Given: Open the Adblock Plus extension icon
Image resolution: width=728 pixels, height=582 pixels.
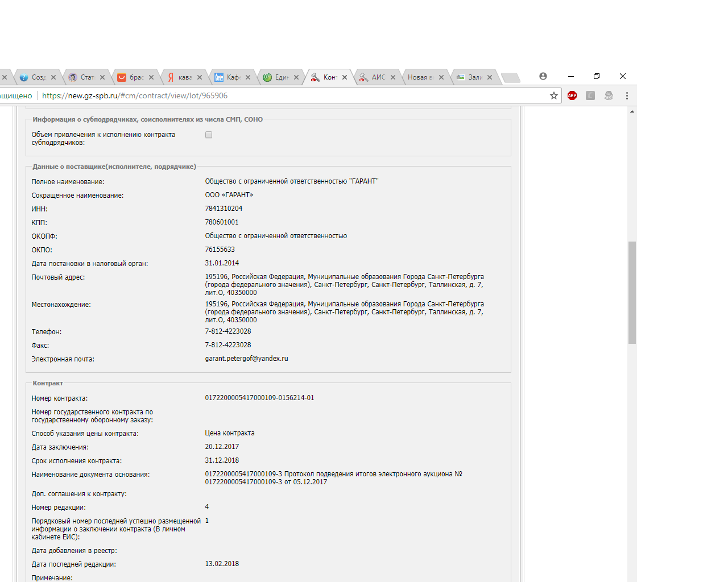Looking at the screenshot, I should pos(572,95).
